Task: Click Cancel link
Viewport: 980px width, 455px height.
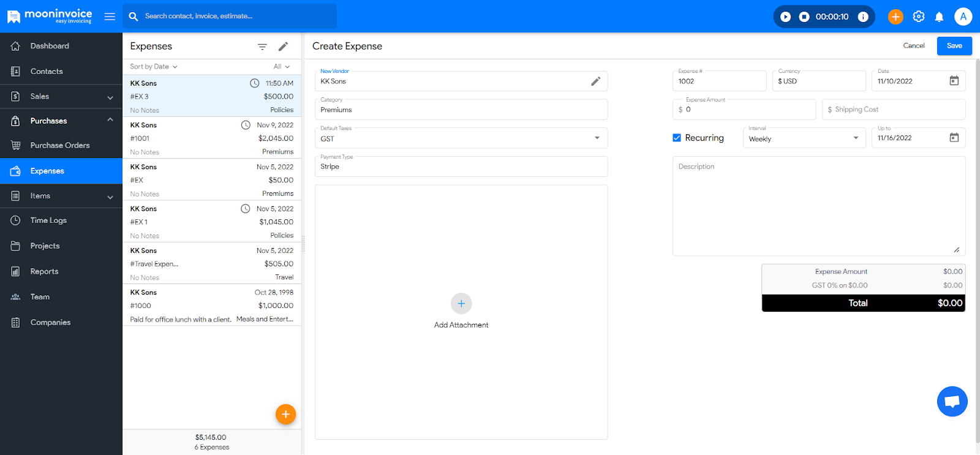Action: 914,46
